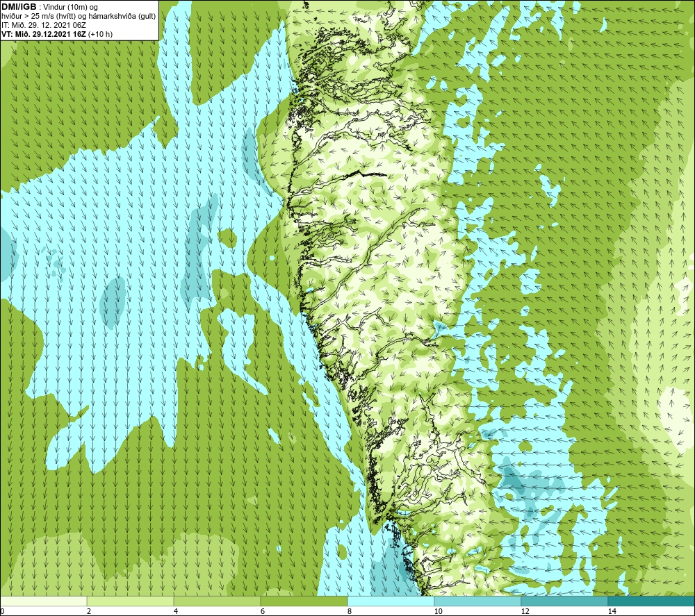
Task: Click the scale label '4'
Action: pyautogui.click(x=176, y=611)
